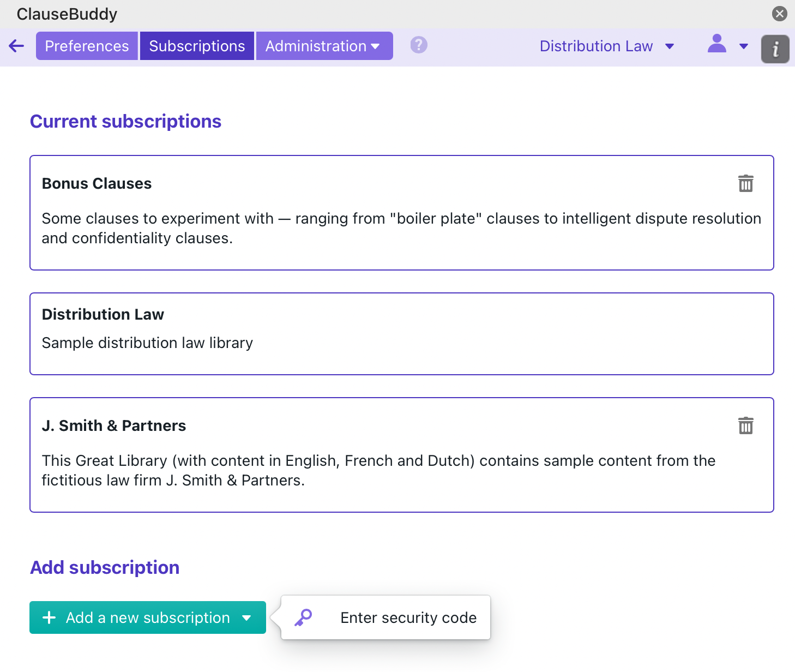Screen dimensions: 795x672
Task: Delete the J. Smith & Partners subscription
Action: (746, 425)
